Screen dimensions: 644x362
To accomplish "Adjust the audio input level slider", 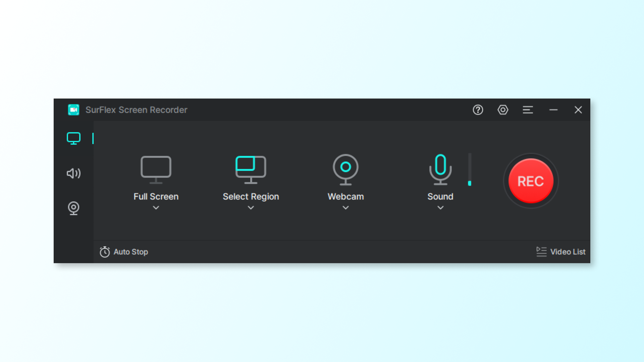I will point(470,183).
